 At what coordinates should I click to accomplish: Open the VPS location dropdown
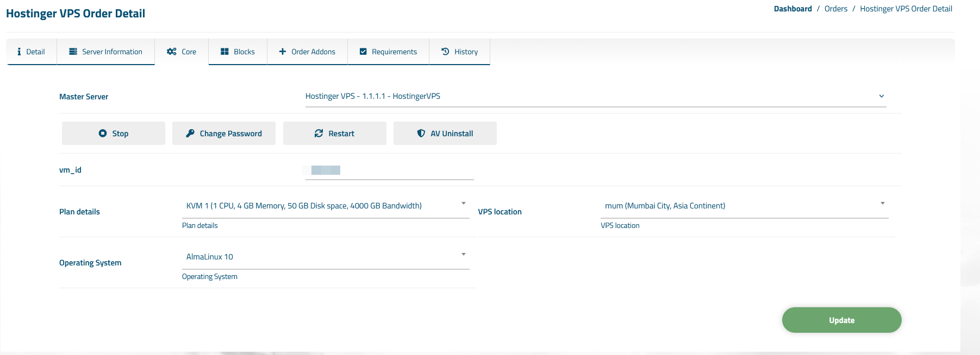click(883, 203)
